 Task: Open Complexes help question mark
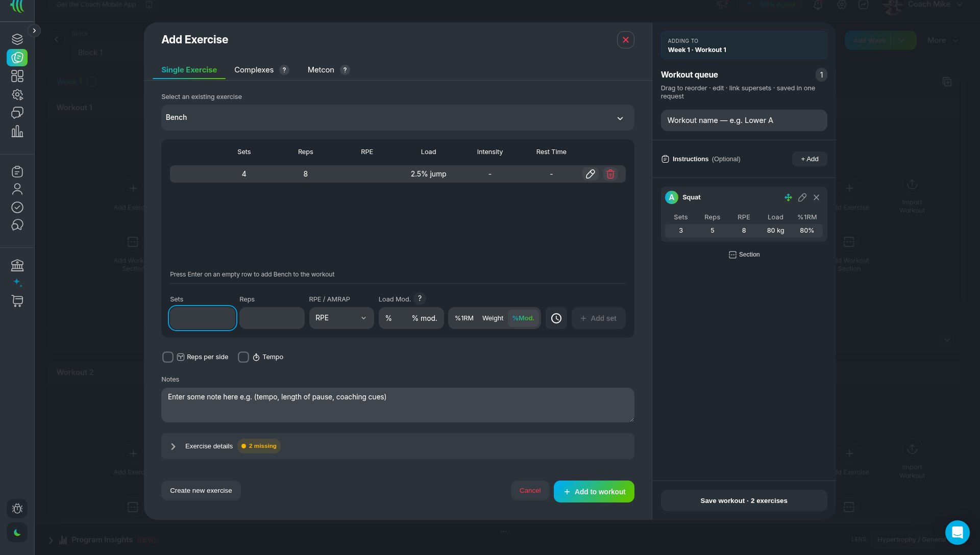click(284, 70)
